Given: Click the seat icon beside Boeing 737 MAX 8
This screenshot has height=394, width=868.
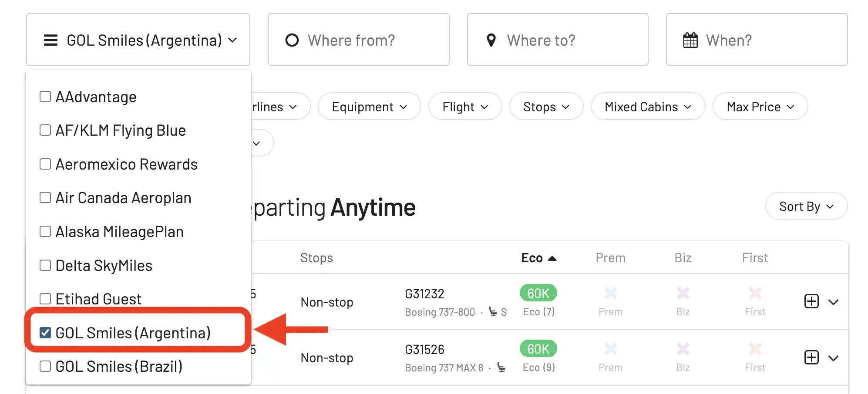Looking at the screenshot, I should (x=501, y=368).
